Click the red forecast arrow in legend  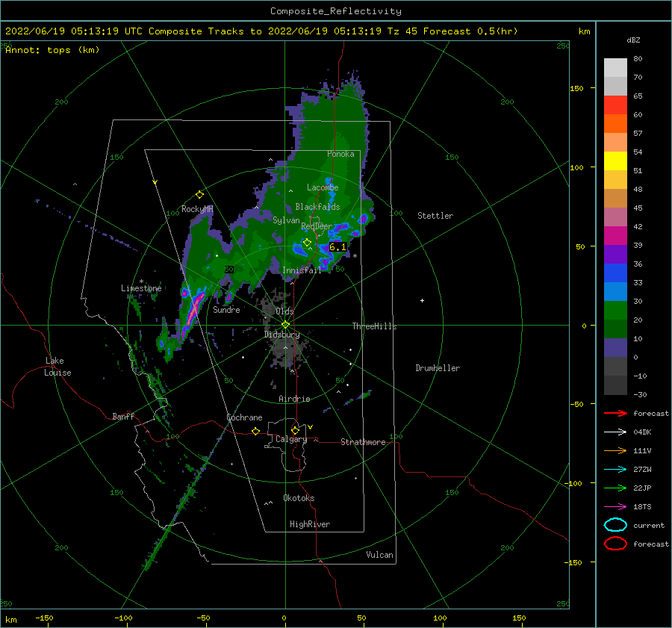pos(615,413)
